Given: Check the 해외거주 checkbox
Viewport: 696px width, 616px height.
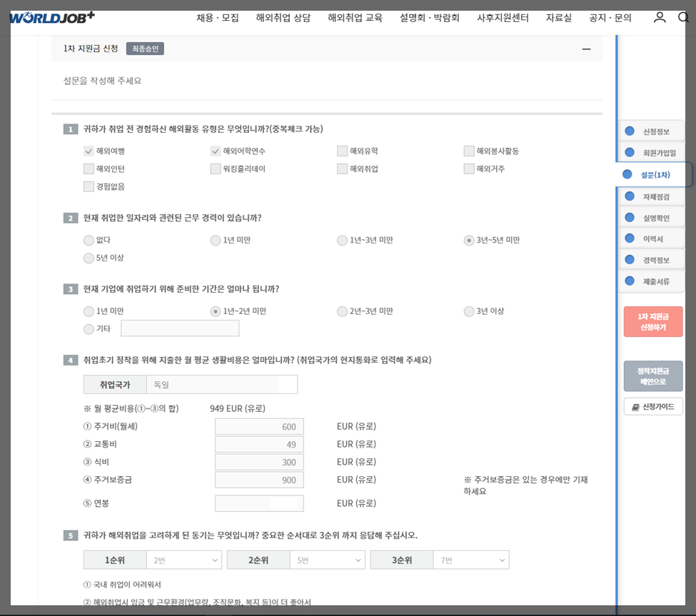Looking at the screenshot, I should [469, 168].
